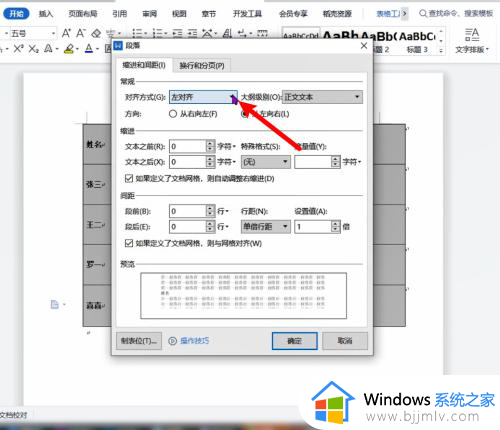Open the 大纲级别 outline level dropdown
The height and width of the screenshot is (430, 500).
[x=322, y=97]
